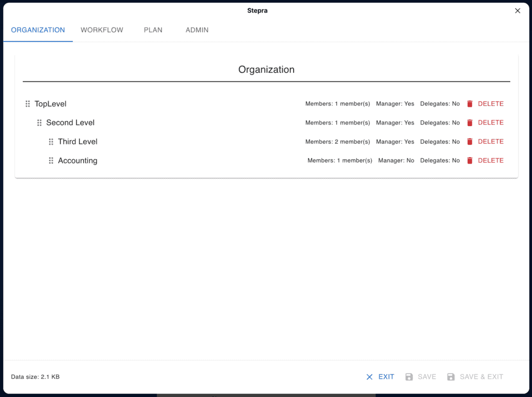Open the WORKFLOW tab
The height and width of the screenshot is (397, 532).
pos(102,30)
